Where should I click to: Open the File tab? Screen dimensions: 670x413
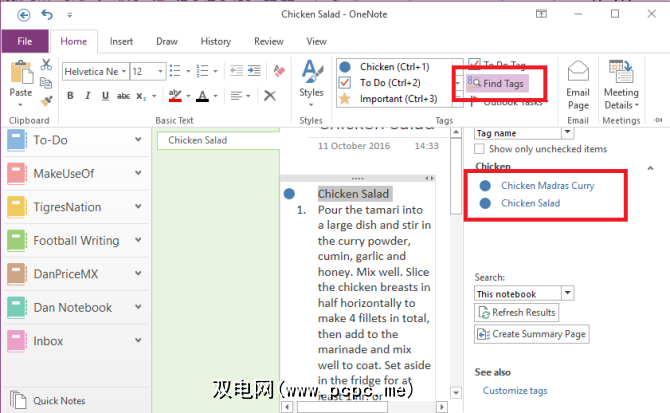pos(25,41)
